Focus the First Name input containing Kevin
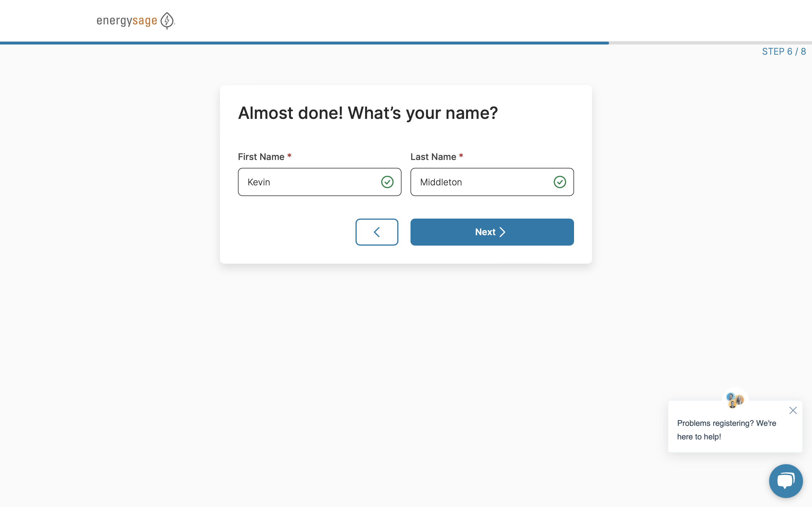The image size is (812, 507). coord(309,182)
